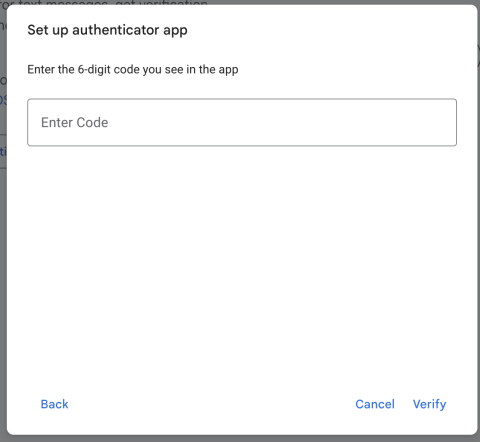Click the blue Cancel text beside Verify
480x442 pixels.
click(375, 404)
